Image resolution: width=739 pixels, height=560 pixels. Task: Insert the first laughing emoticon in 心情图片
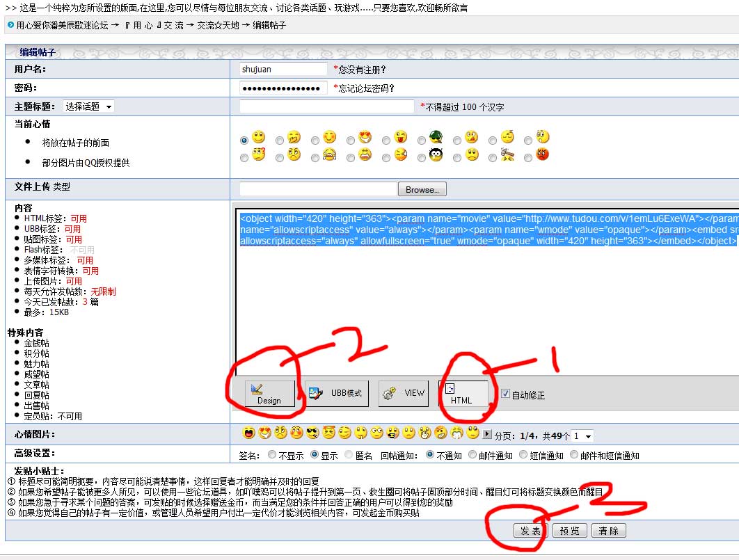pos(248,433)
